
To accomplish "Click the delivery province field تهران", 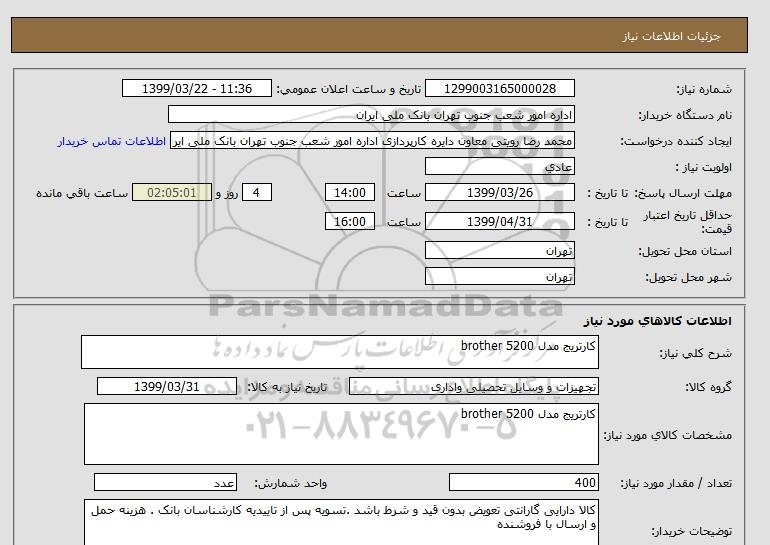I will point(499,250).
